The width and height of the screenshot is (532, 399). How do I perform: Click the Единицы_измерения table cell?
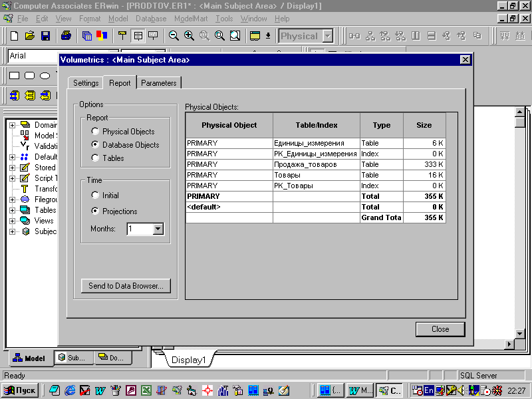pos(317,143)
